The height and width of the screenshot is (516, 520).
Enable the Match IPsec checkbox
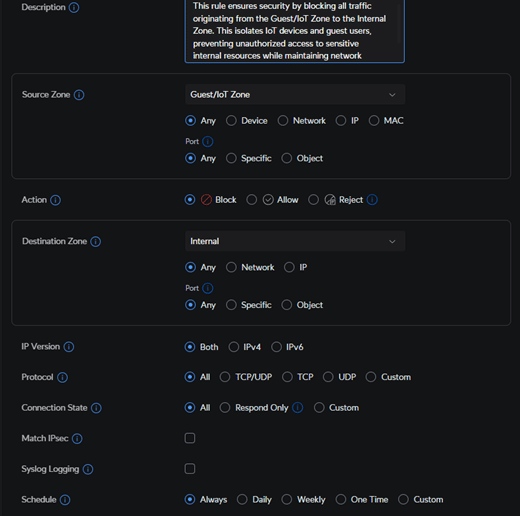click(x=190, y=438)
